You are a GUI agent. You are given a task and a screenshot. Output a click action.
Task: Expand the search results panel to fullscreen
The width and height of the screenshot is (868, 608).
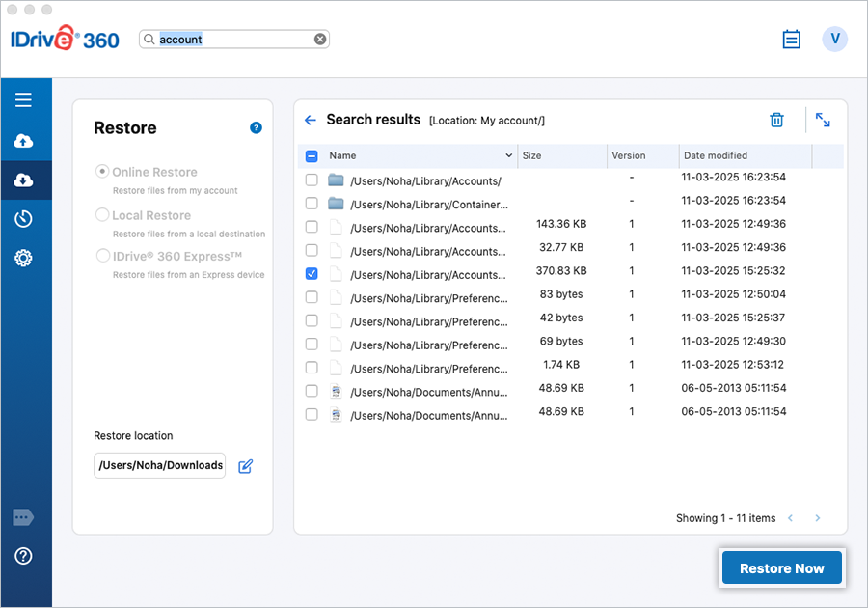point(823,120)
